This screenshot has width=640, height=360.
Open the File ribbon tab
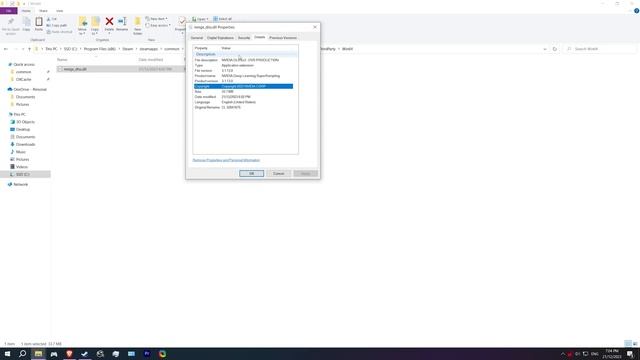coord(9,11)
